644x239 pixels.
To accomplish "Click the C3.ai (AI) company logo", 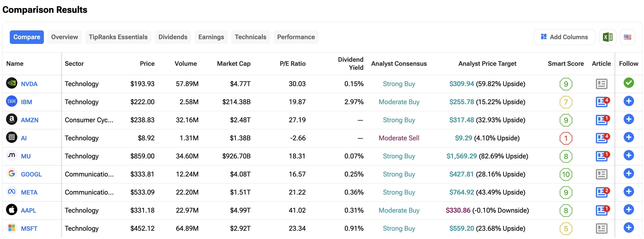I will pyautogui.click(x=12, y=137).
